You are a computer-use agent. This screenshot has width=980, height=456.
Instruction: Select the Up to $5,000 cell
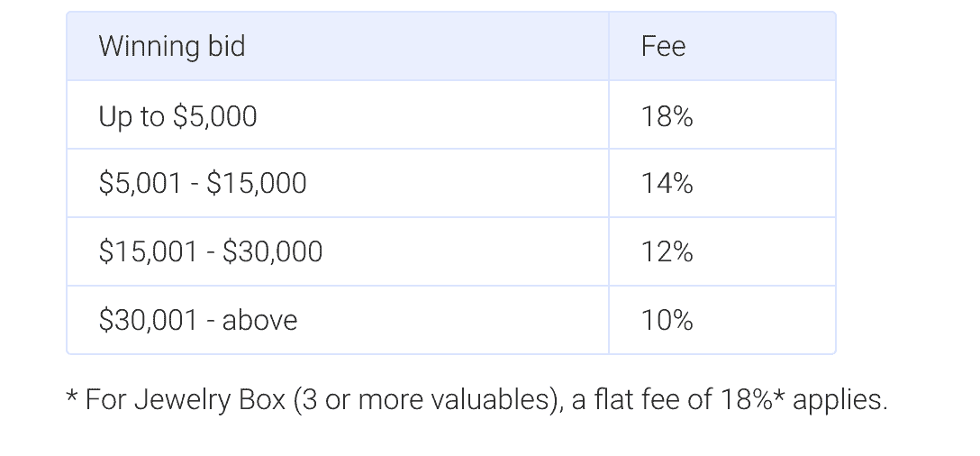(338, 115)
